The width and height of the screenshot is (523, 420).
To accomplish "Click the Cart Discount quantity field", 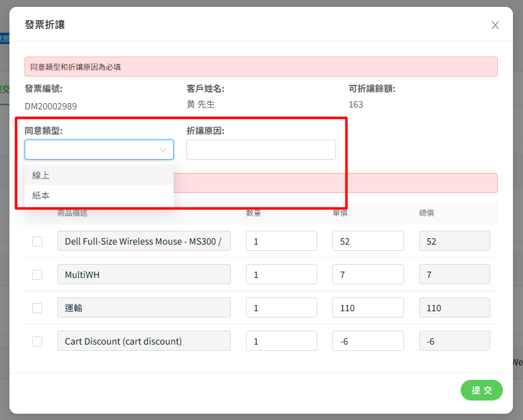I will (x=281, y=341).
